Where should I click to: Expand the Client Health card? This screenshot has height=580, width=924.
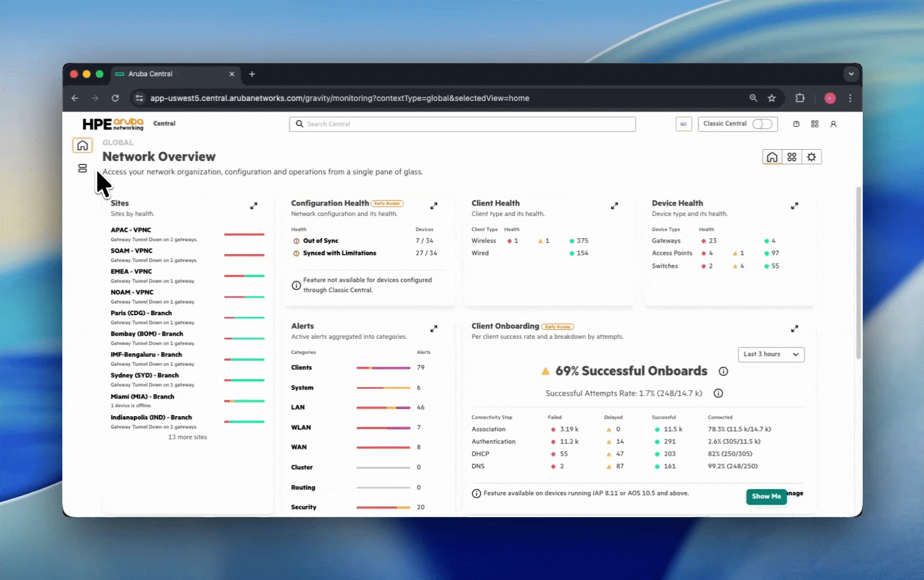(614, 206)
